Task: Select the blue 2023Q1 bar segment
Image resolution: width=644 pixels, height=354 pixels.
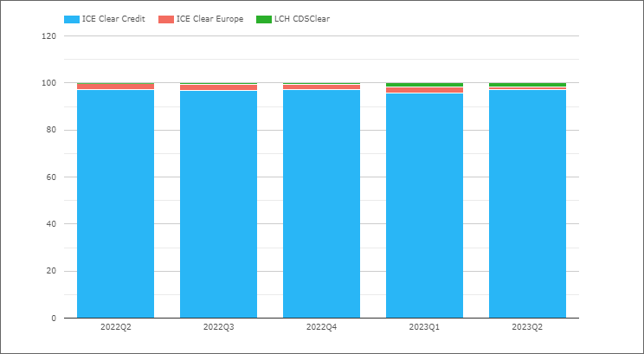Action: click(x=425, y=206)
